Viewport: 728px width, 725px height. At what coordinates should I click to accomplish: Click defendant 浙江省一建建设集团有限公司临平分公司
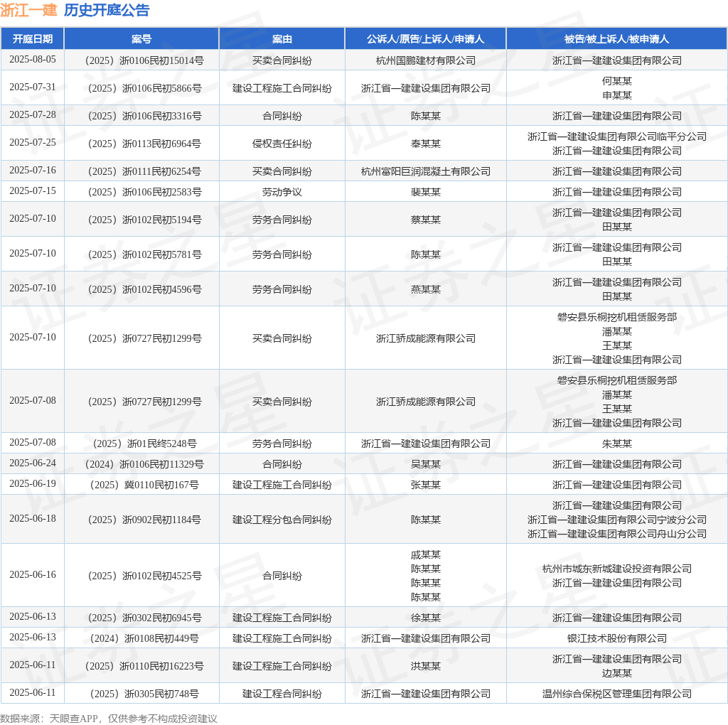pos(617,136)
